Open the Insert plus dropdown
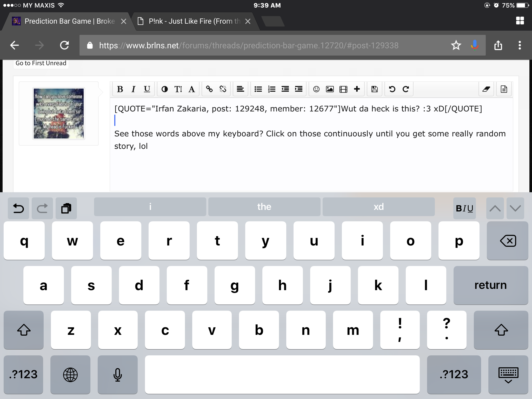Screen dimensions: 532x399 (357, 89)
